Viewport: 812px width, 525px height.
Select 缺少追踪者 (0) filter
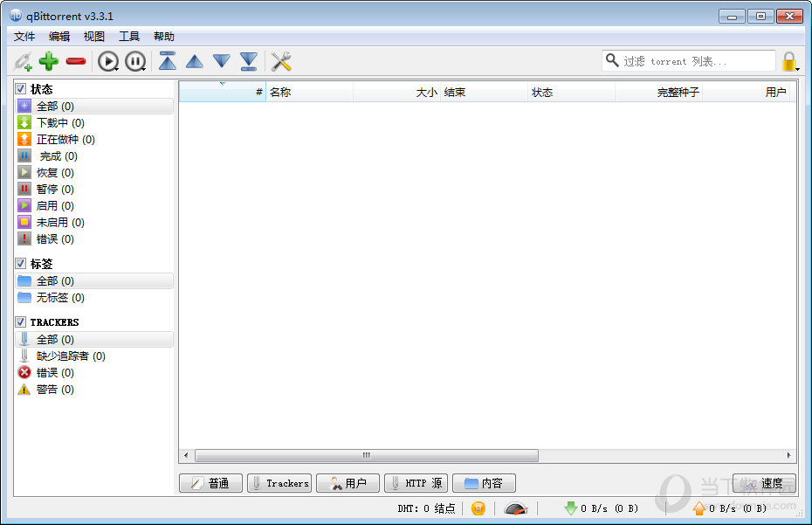click(x=94, y=356)
